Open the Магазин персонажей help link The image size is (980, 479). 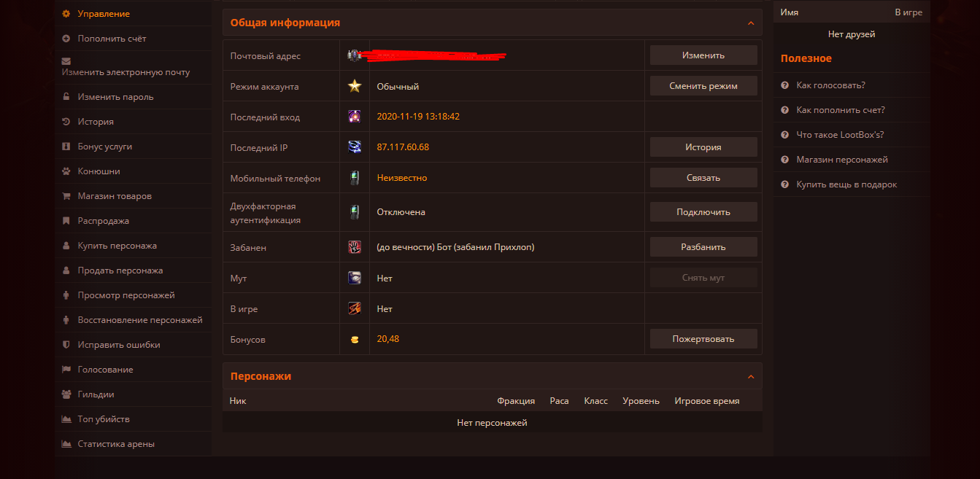842,160
